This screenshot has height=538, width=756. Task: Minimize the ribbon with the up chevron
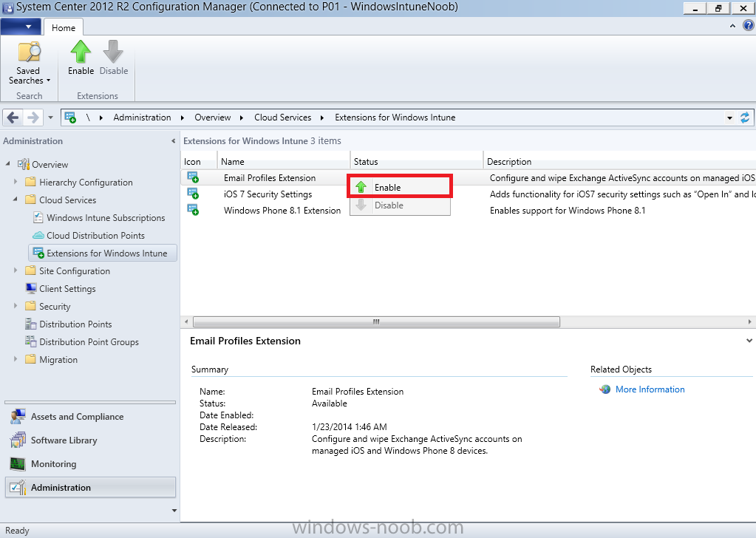click(x=732, y=26)
